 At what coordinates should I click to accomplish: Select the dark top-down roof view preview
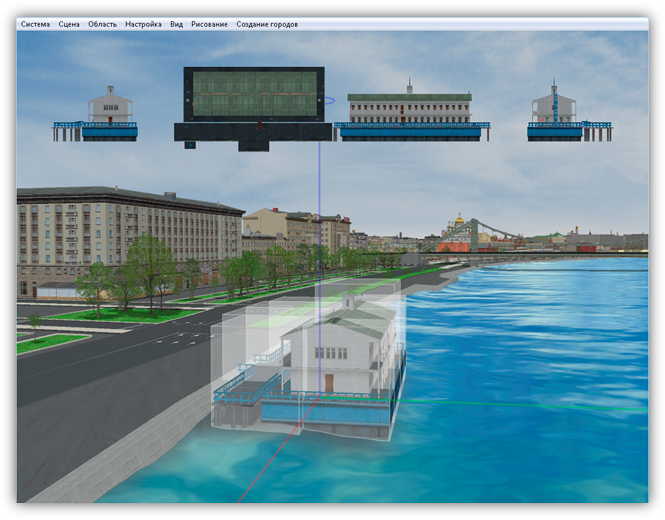254,98
